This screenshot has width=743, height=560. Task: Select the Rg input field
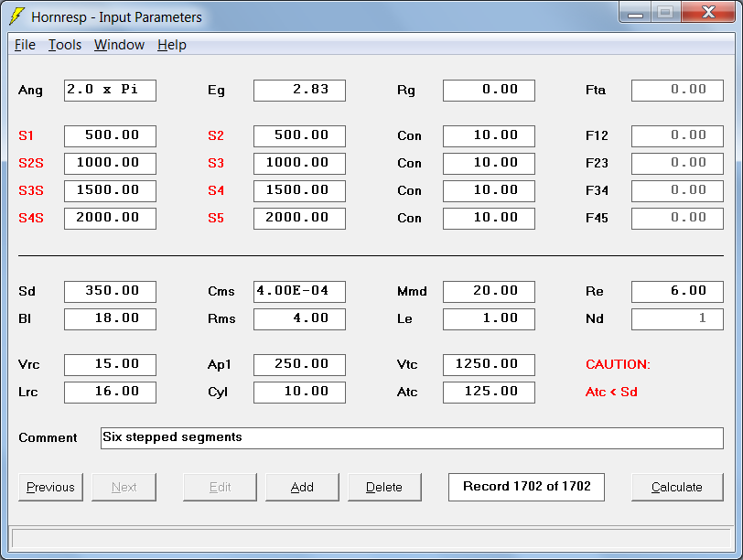pyautogui.click(x=489, y=91)
